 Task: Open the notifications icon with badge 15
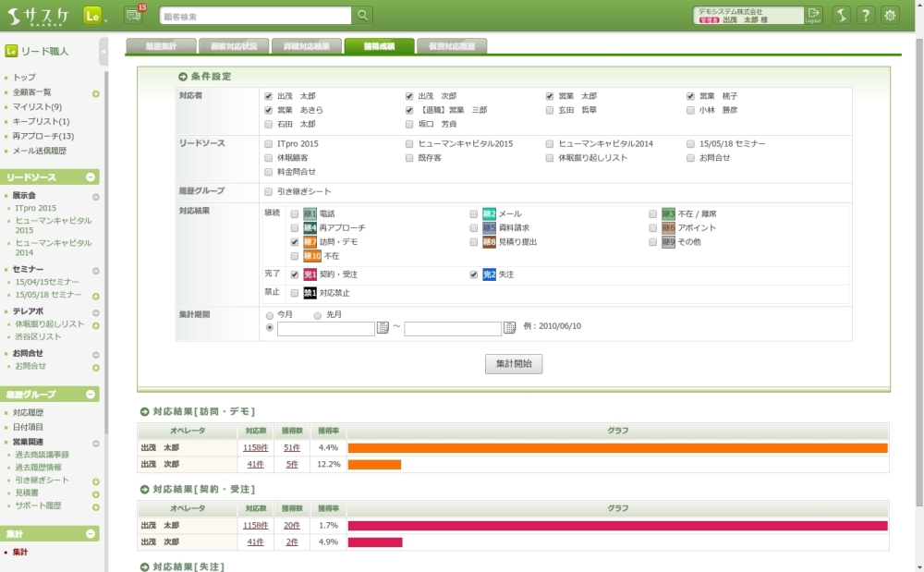click(133, 15)
